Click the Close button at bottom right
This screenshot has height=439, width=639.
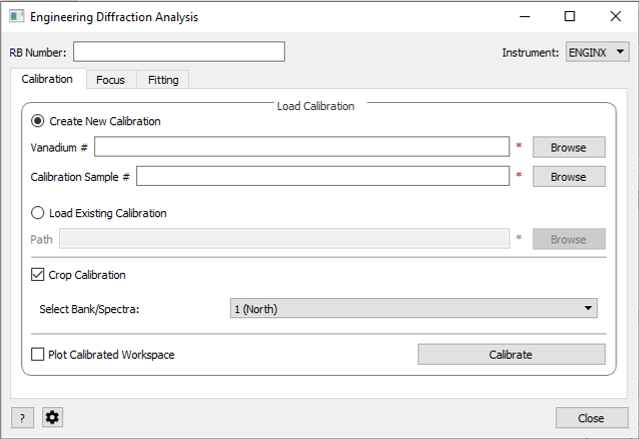592,418
